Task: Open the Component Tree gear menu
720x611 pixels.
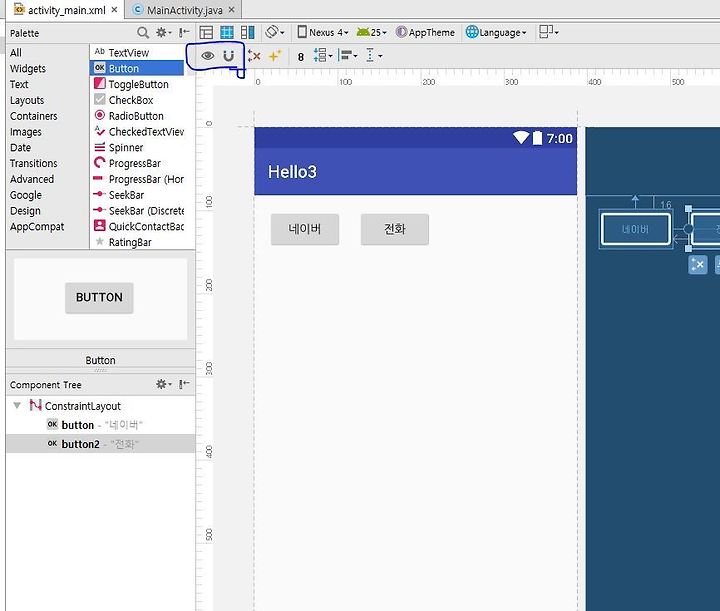Action: click(163, 384)
